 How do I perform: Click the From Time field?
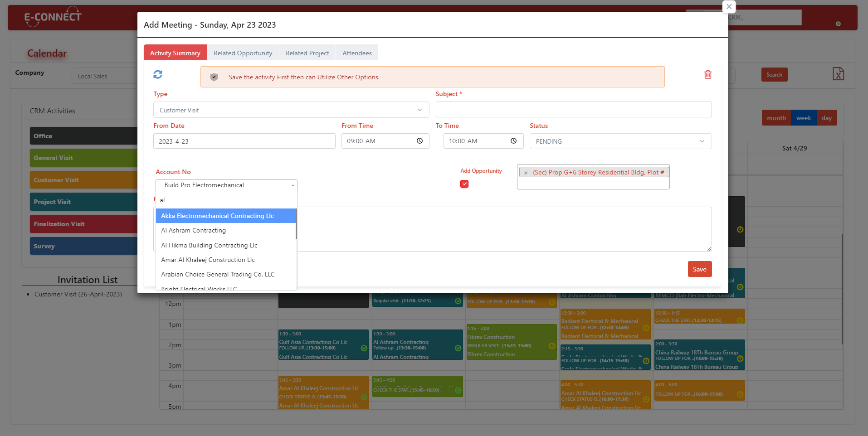point(385,141)
